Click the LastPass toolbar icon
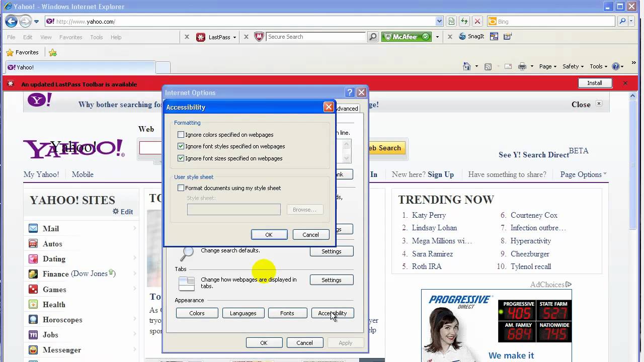This screenshot has height=362, width=644. tap(201, 37)
